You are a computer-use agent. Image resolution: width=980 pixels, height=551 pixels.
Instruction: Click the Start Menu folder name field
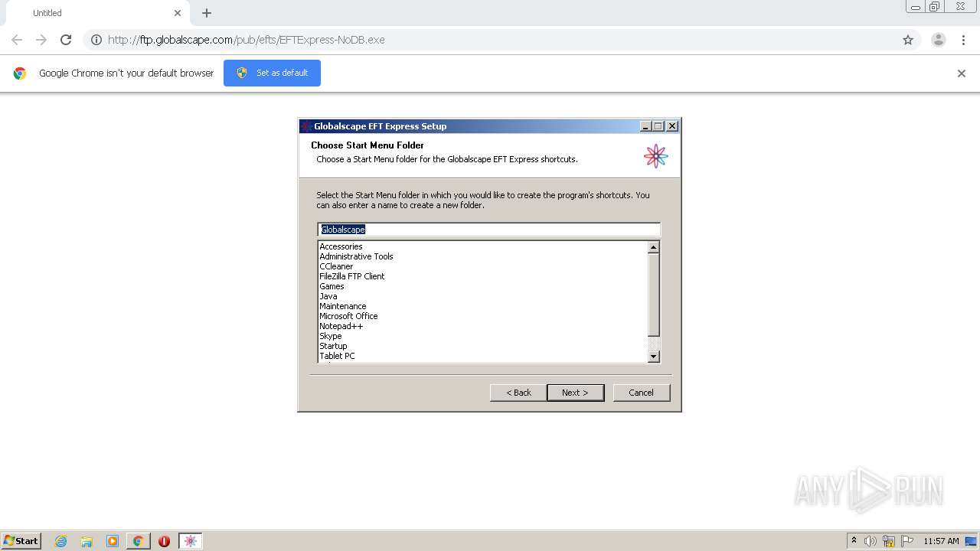pyautogui.click(x=488, y=230)
